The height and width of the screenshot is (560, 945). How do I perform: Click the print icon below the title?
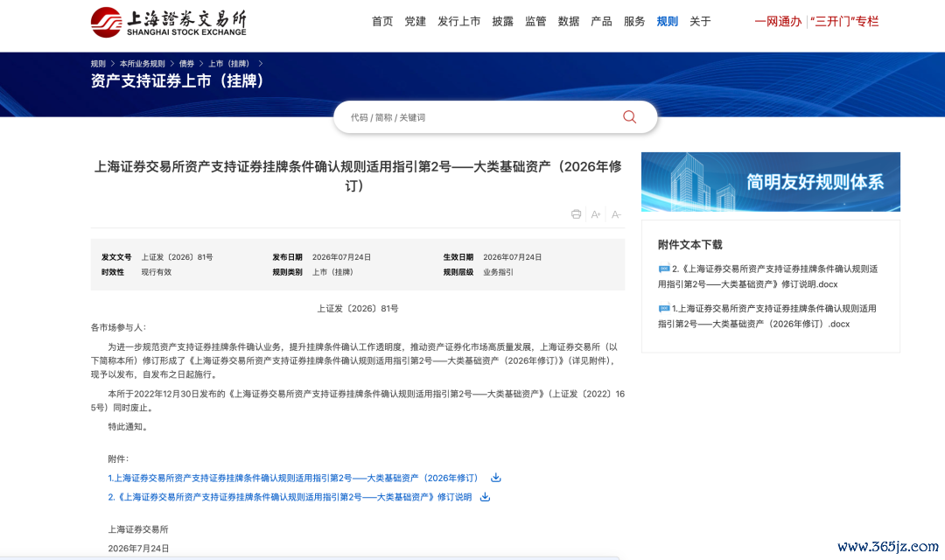[576, 214]
